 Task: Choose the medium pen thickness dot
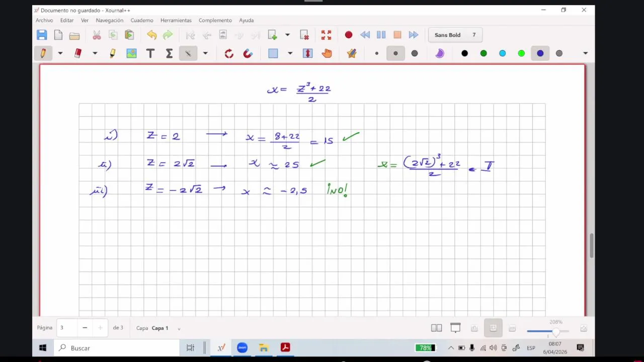[x=395, y=53]
